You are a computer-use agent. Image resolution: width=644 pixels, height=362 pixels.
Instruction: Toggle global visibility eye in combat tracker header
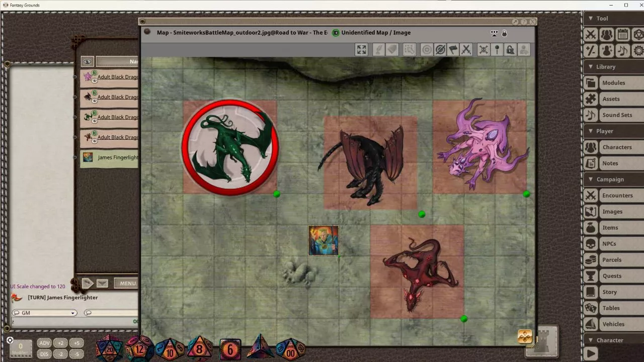88,61
